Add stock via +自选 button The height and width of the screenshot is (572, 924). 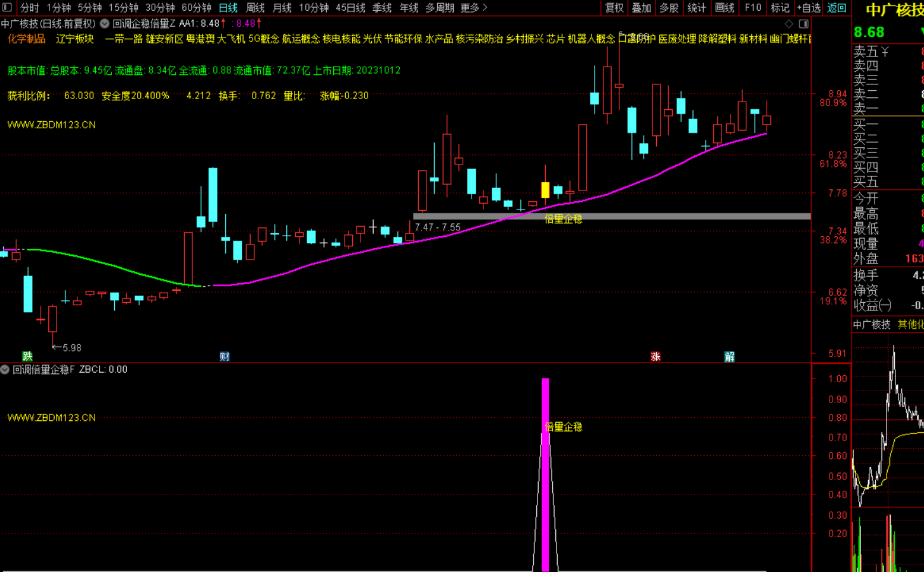(x=808, y=8)
